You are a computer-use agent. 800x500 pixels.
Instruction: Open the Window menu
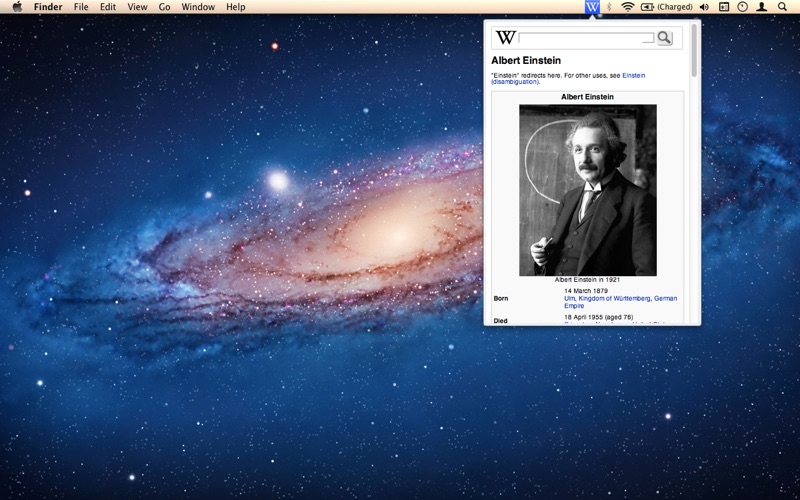(198, 7)
